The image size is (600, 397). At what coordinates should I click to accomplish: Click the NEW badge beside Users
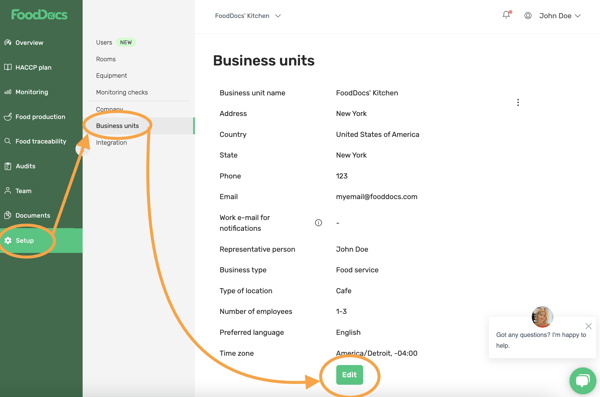pos(126,42)
